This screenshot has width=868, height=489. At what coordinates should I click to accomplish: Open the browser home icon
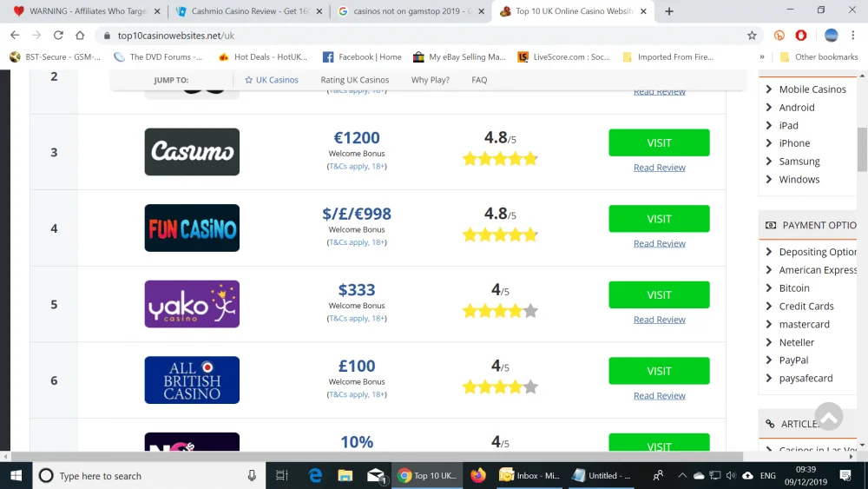(x=80, y=36)
